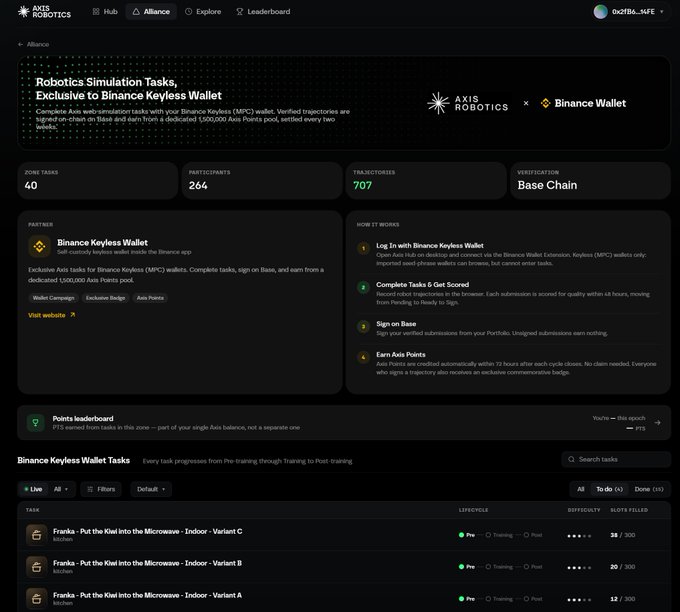This screenshot has width=680, height=612.
Task: Click the Points leaderboard title
Action: click(x=83, y=419)
